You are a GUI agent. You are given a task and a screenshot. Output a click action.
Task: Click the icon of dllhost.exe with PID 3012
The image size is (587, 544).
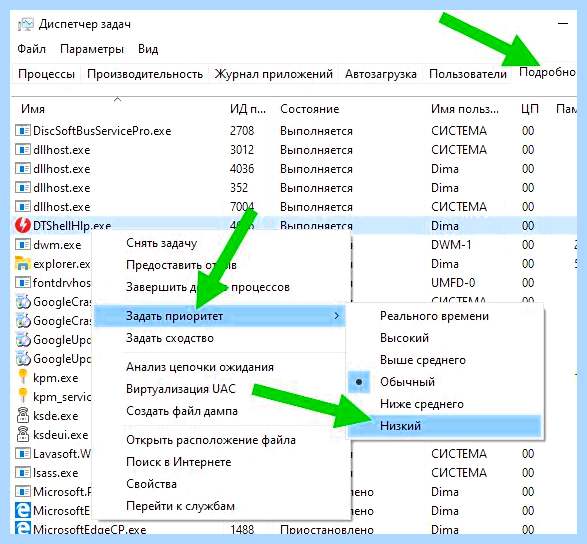(22, 150)
